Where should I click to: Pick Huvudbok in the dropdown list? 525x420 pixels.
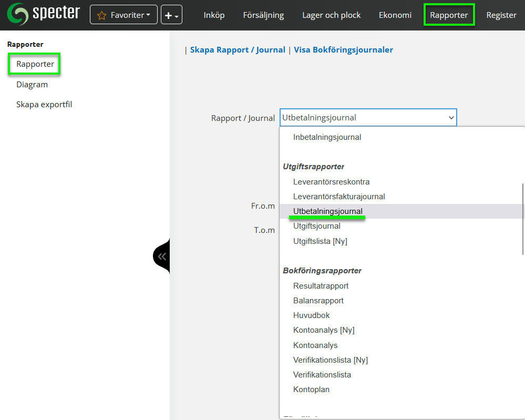click(x=311, y=315)
